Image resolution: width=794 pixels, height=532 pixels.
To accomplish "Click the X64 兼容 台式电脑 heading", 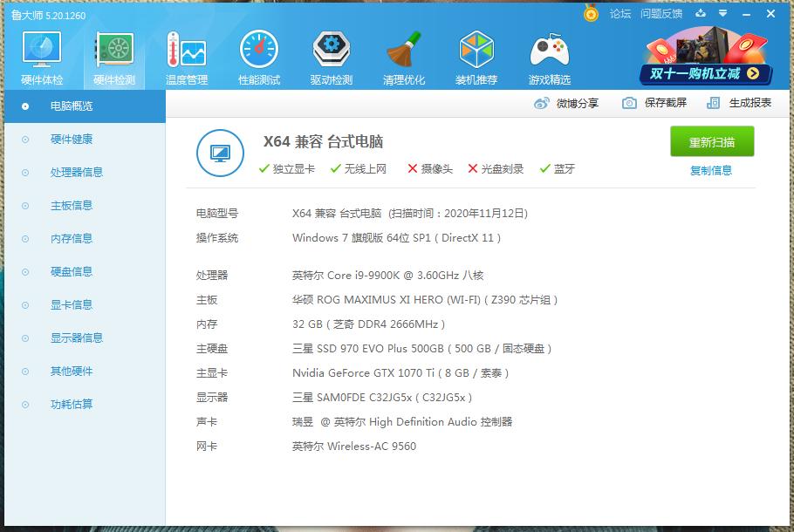I will coord(323,141).
